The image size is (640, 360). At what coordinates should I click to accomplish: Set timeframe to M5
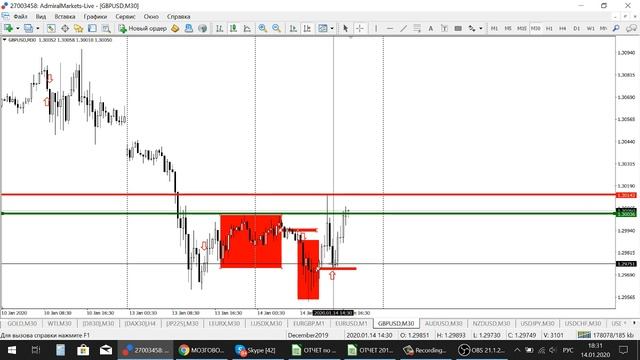pos(508,28)
